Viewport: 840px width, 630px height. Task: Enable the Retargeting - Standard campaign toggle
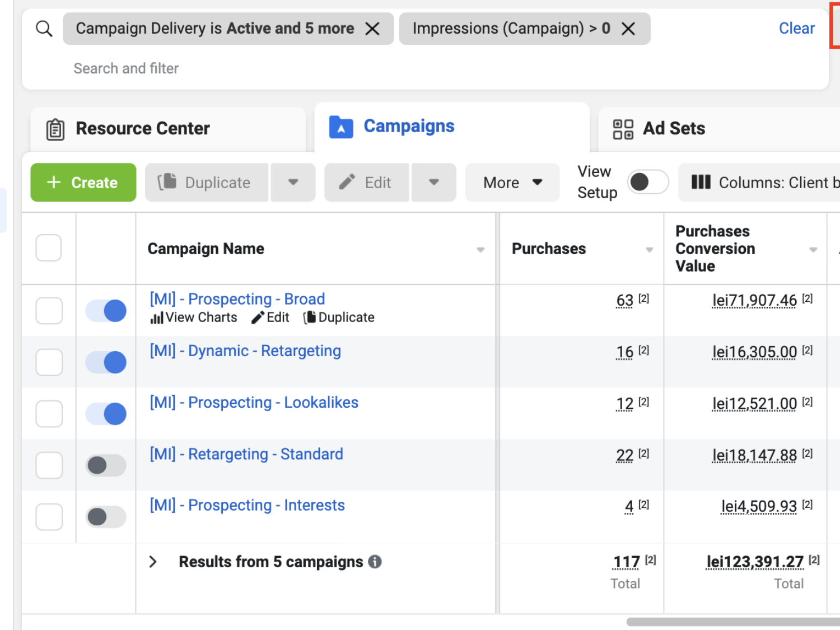coord(106,465)
